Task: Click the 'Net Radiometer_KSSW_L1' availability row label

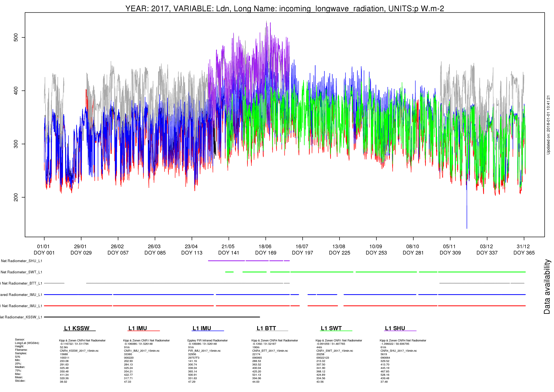Action: (x=21, y=317)
